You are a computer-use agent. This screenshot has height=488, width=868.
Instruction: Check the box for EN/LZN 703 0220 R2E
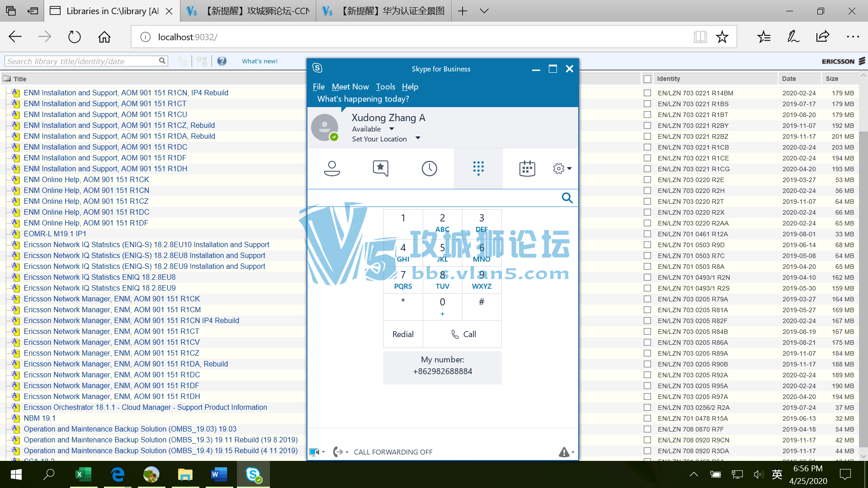647,180
